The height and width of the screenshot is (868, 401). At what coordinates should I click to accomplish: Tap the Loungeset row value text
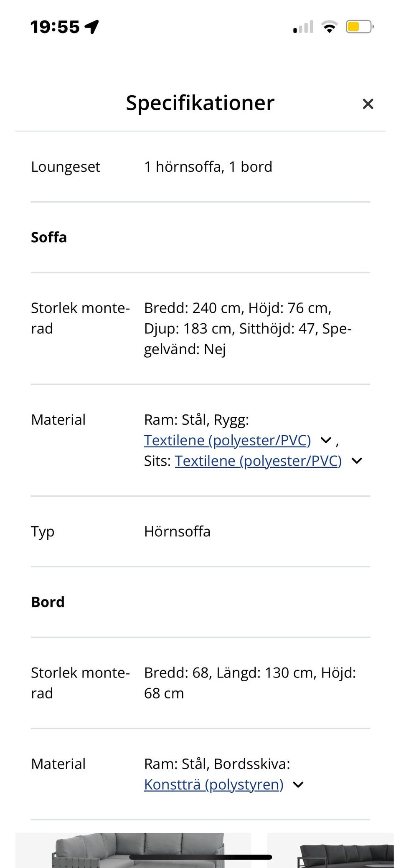coord(208,167)
